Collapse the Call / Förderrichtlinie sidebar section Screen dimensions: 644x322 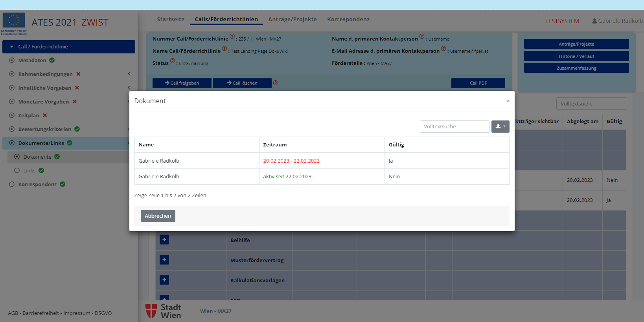click(12, 46)
